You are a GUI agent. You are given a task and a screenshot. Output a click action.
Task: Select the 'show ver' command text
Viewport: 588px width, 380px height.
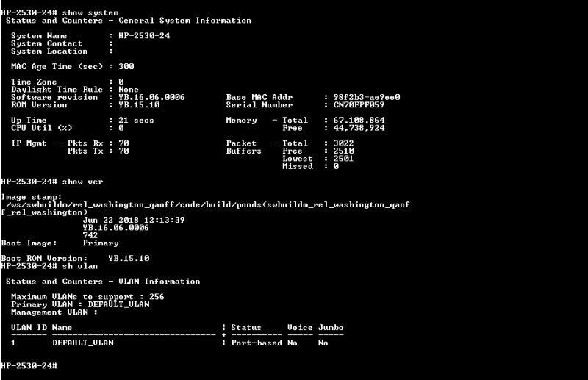[82, 182]
